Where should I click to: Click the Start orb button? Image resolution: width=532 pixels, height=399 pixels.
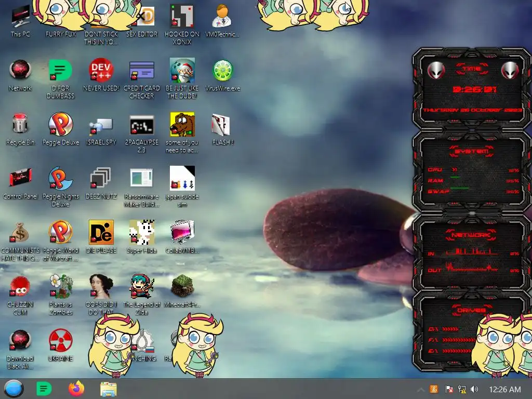click(14, 389)
